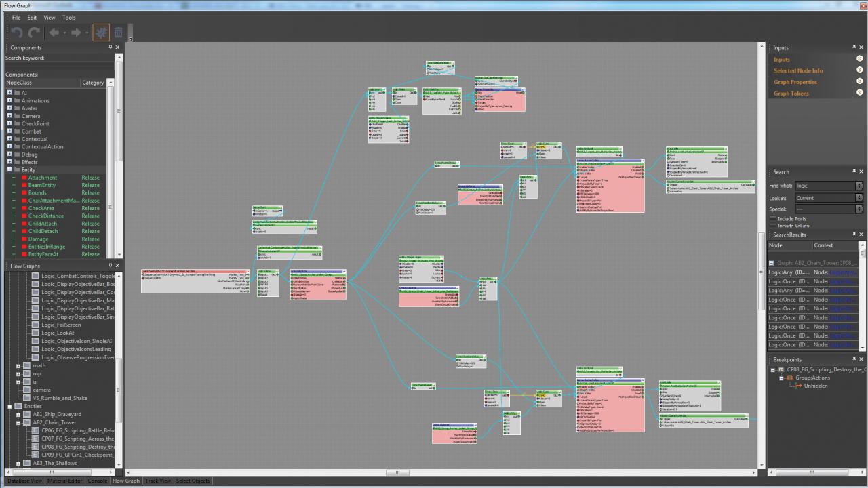
Task: Switch to the Track View tab
Action: click(158, 481)
